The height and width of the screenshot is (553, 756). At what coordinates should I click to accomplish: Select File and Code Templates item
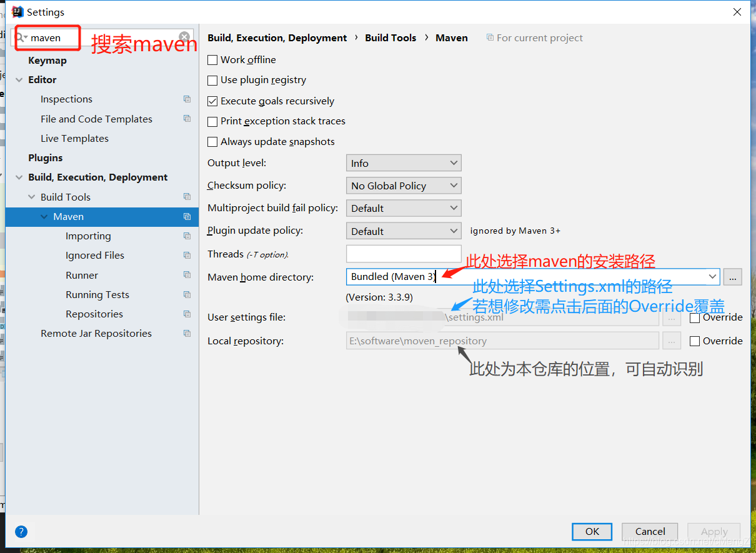pyautogui.click(x=96, y=119)
